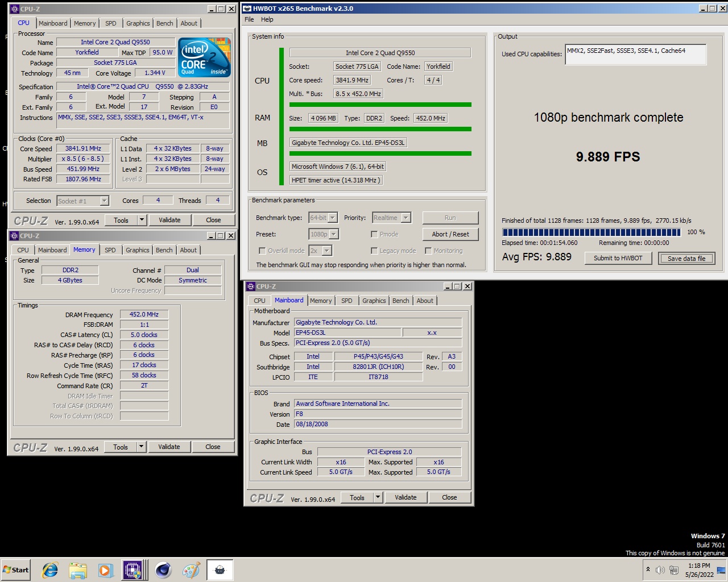Click CPU-Z title icon in the CPU window

click(14, 9)
